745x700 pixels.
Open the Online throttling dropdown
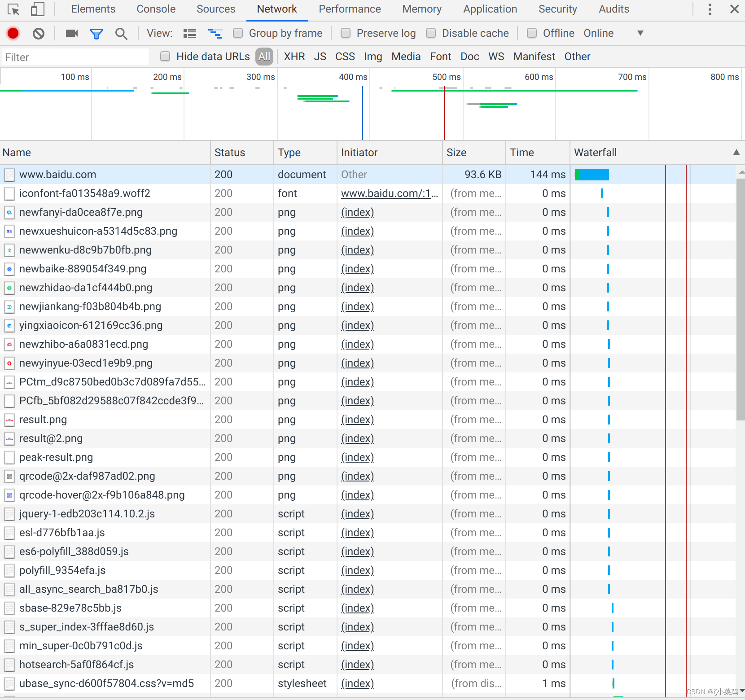tap(613, 33)
